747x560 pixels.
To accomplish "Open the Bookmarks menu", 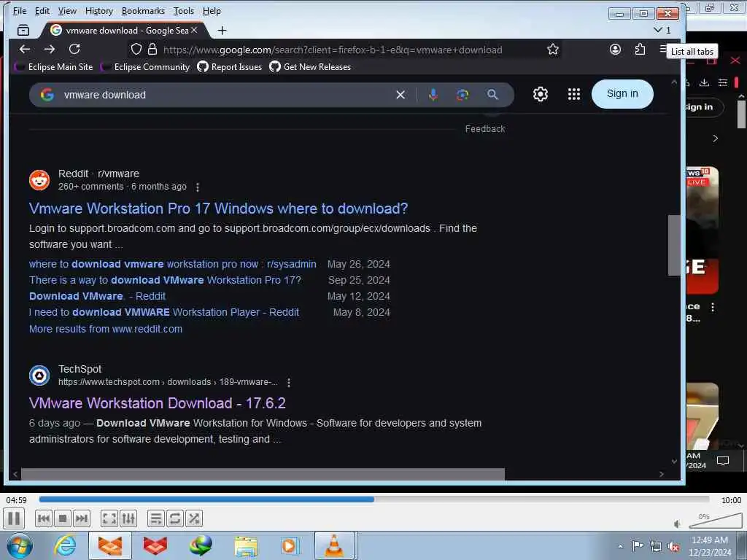I will (143, 10).
